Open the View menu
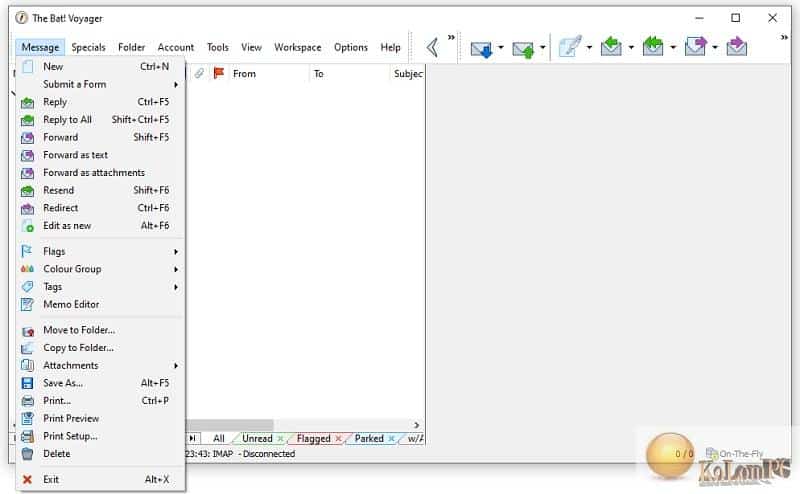This screenshot has height=494, width=800. click(252, 47)
